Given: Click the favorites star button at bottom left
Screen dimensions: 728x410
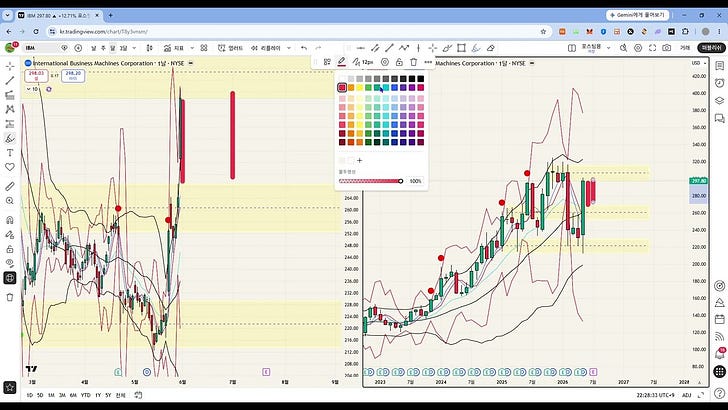Looking at the screenshot, I should (x=10, y=387).
